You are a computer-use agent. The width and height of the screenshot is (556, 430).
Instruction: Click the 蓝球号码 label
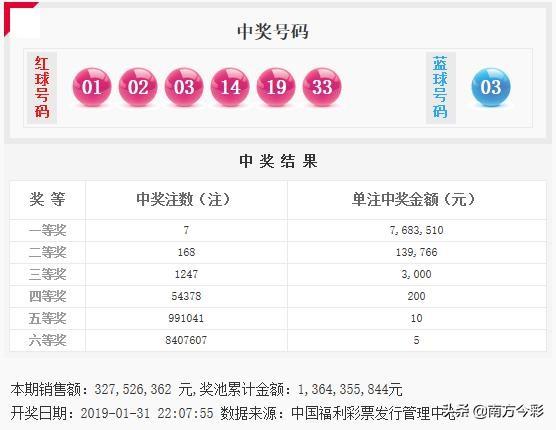pos(440,87)
